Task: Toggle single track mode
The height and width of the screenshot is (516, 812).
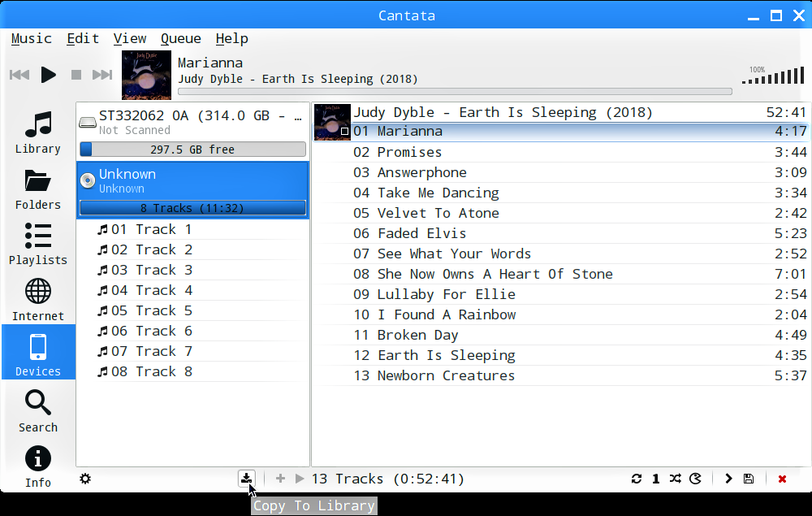Action: tap(655, 479)
